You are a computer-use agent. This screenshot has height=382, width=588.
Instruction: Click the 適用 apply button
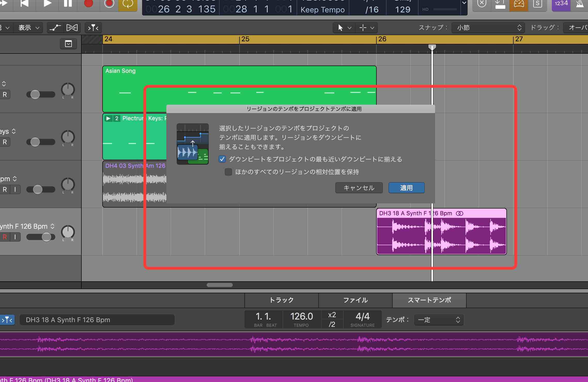coord(406,188)
